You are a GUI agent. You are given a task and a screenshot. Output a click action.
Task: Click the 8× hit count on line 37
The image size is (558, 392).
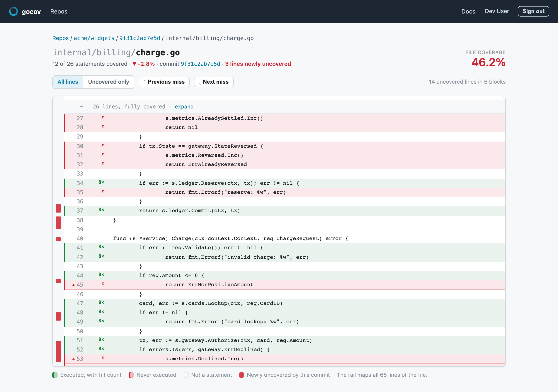pyautogui.click(x=101, y=210)
